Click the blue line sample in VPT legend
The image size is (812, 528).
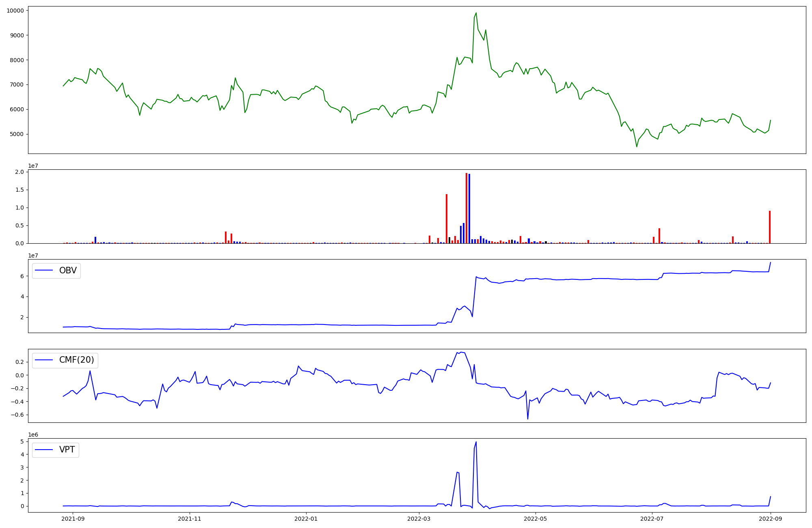[44, 450]
